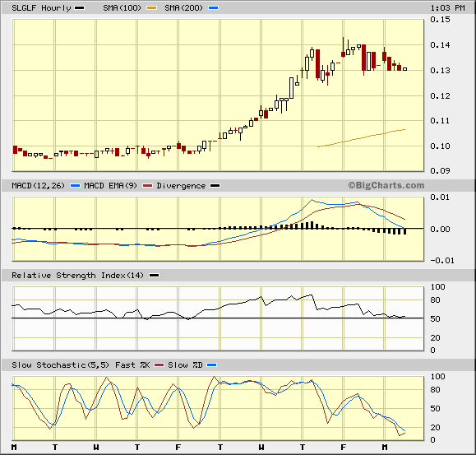Click the 80 label on Stochastic axis

pos(436,390)
